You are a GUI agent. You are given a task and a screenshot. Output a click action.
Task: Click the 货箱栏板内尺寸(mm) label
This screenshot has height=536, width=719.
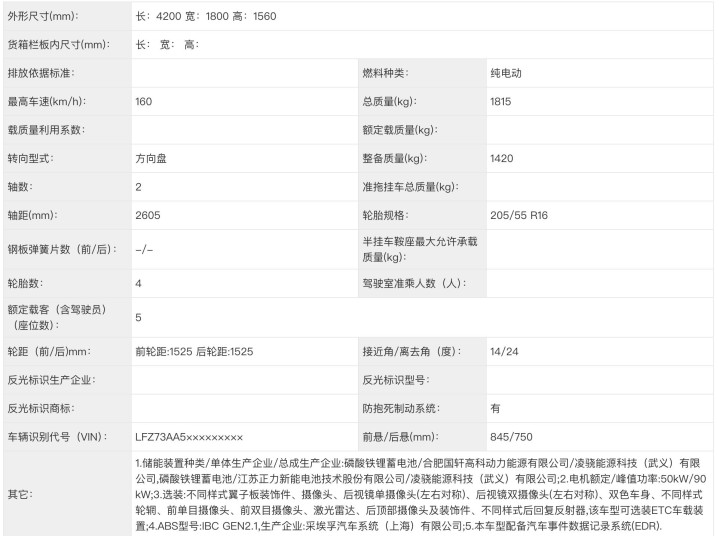59,45
